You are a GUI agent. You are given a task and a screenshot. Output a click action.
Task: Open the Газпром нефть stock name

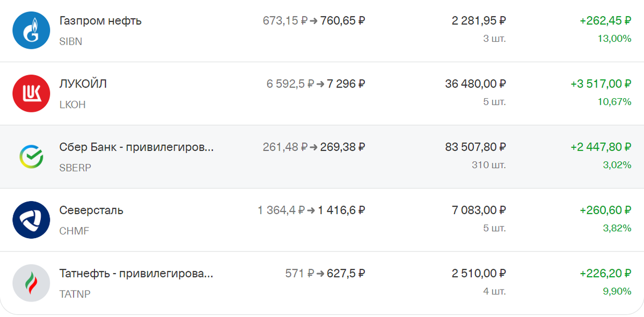pyautogui.click(x=100, y=21)
